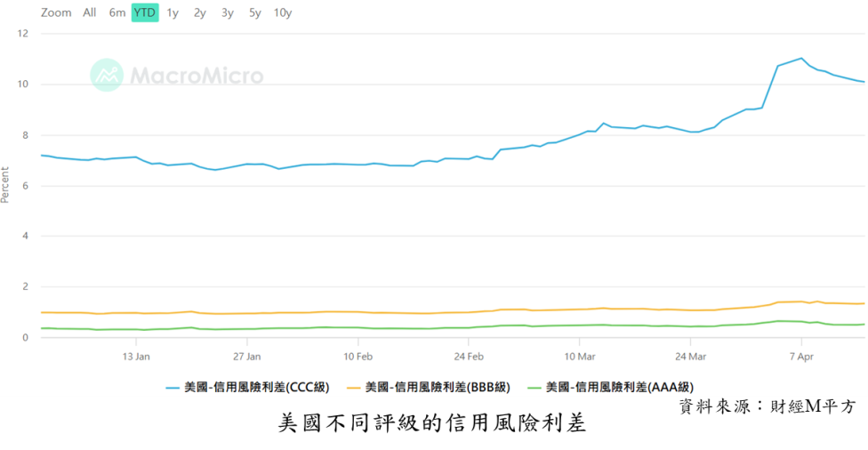Choose the 3y zoom option
This screenshot has width=868, height=450.
pos(228,12)
